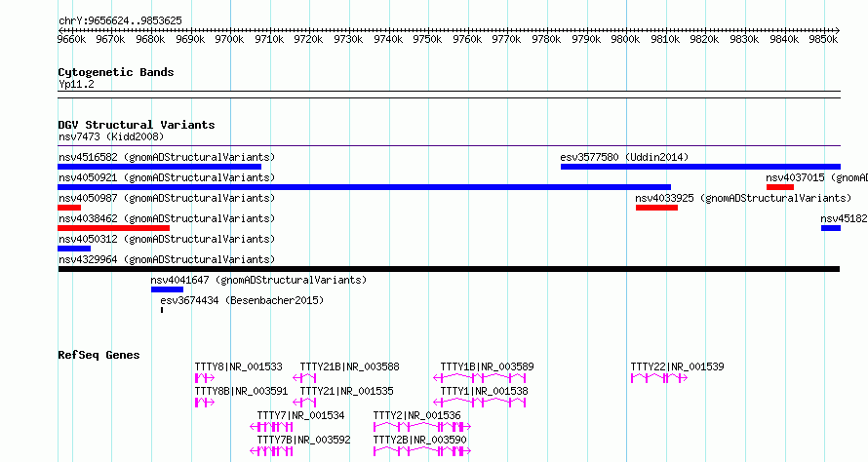This screenshot has width=868, height=462.
Task: Click the thin purple nsv7473 line
Action: [x=449, y=146]
